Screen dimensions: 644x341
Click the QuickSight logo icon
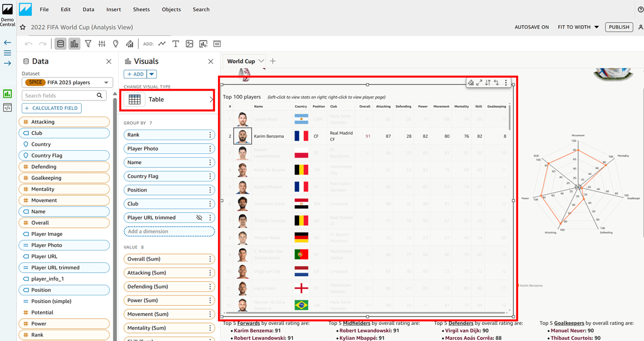click(25, 9)
